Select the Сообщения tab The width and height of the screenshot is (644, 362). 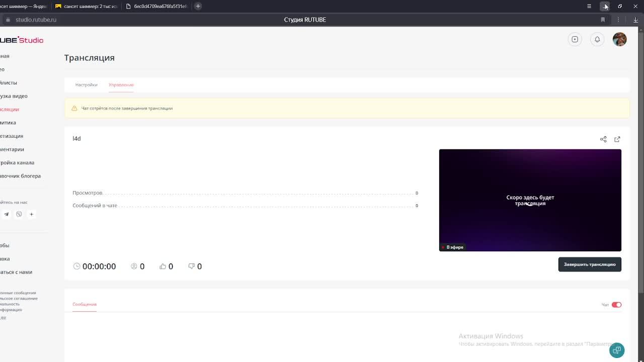tap(85, 304)
